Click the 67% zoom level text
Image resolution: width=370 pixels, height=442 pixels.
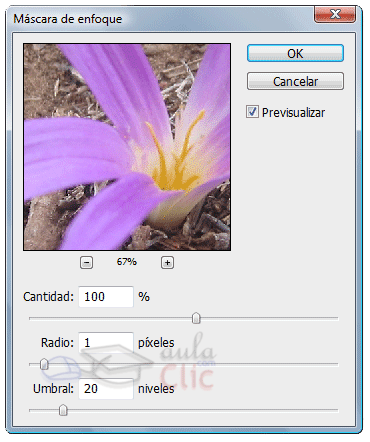coord(127,262)
